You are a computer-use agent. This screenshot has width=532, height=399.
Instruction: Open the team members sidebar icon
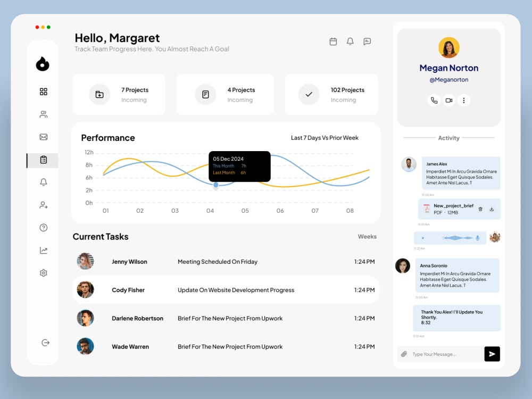44,114
